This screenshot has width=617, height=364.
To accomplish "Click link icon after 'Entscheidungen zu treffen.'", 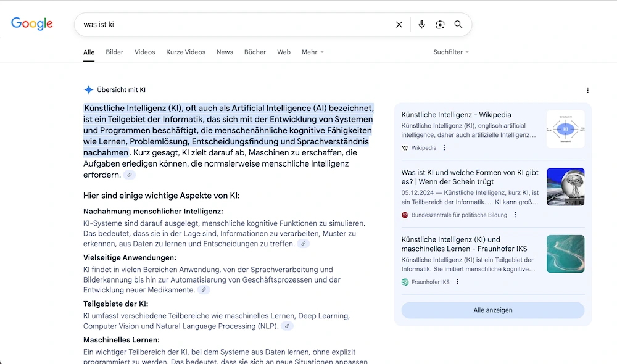I will pos(304,244).
